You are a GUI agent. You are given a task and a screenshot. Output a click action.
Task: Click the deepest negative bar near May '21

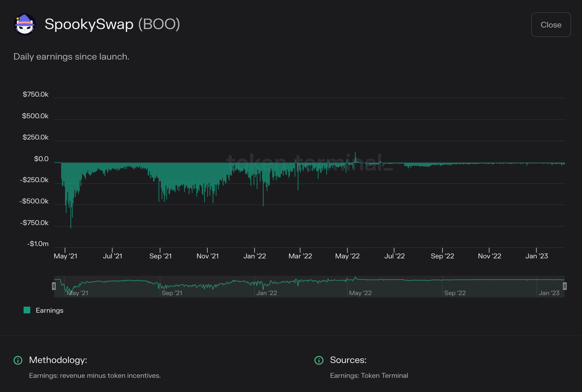tap(71, 195)
